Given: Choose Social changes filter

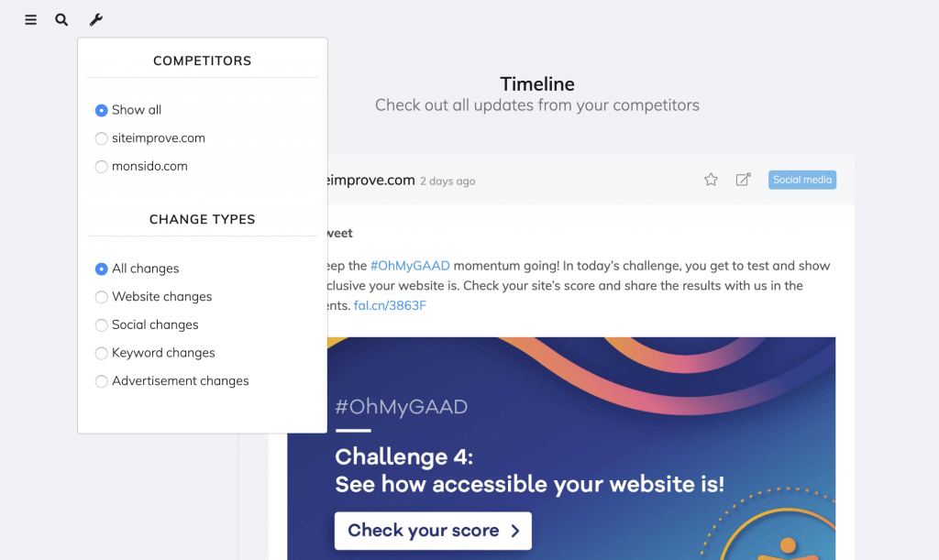Looking at the screenshot, I should pyautogui.click(x=101, y=324).
